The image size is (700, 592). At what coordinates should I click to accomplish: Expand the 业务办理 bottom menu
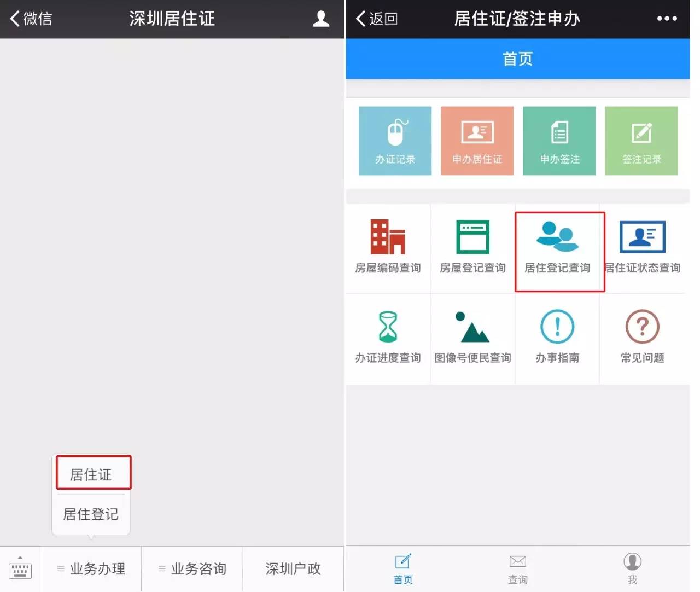coord(91,569)
